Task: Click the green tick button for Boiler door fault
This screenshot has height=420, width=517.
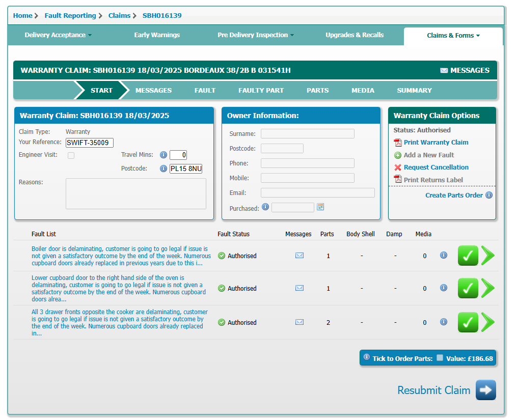Action: click(468, 256)
